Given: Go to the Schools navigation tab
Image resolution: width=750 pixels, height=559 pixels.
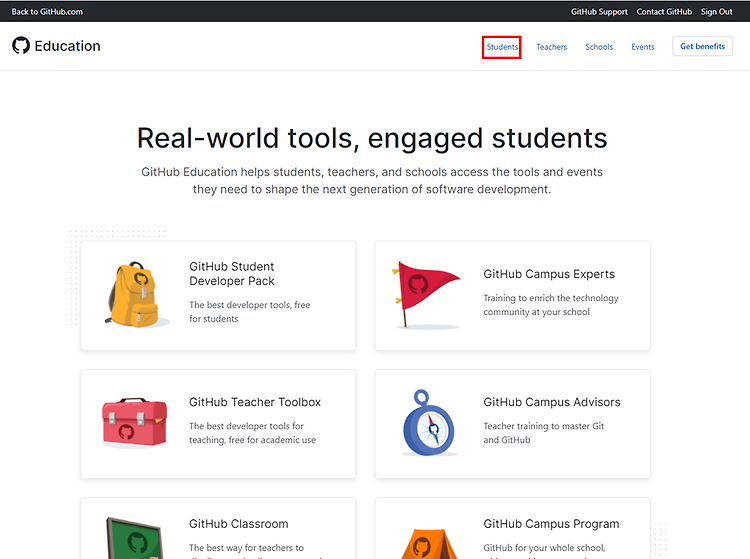Looking at the screenshot, I should coord(599,47).
